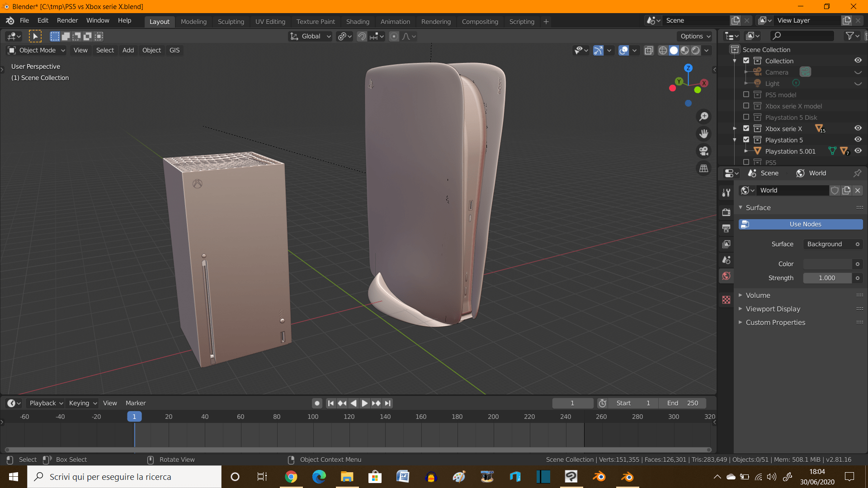Enable PS5 model collection checkbox

746,94
